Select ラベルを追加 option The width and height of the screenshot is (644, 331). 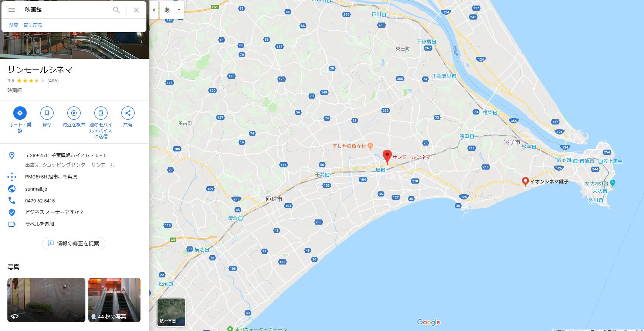[x=40, y=224]
